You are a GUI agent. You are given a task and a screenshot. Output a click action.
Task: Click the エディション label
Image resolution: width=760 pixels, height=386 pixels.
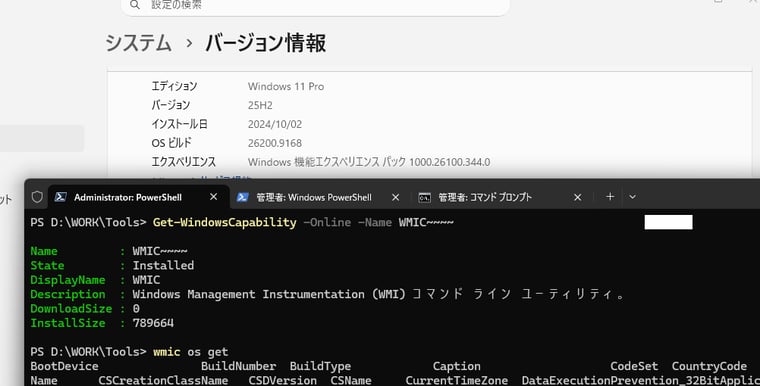[x=174, y=86]
